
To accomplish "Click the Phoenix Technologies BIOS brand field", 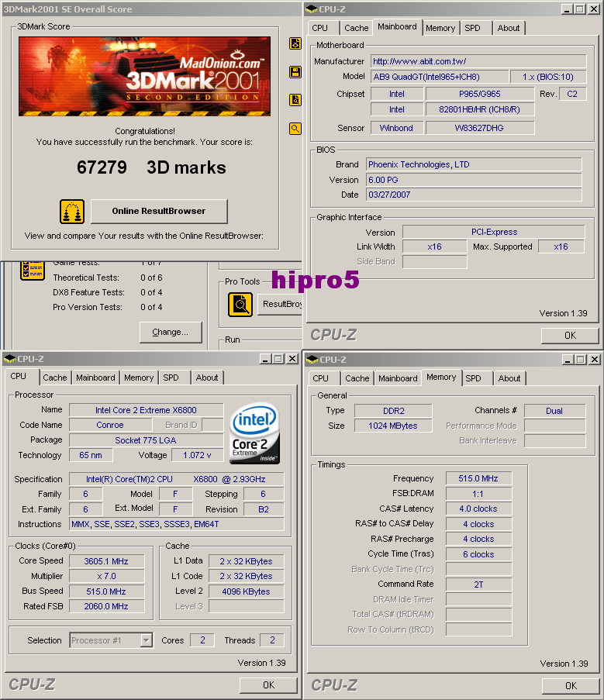I will point(474,164).
